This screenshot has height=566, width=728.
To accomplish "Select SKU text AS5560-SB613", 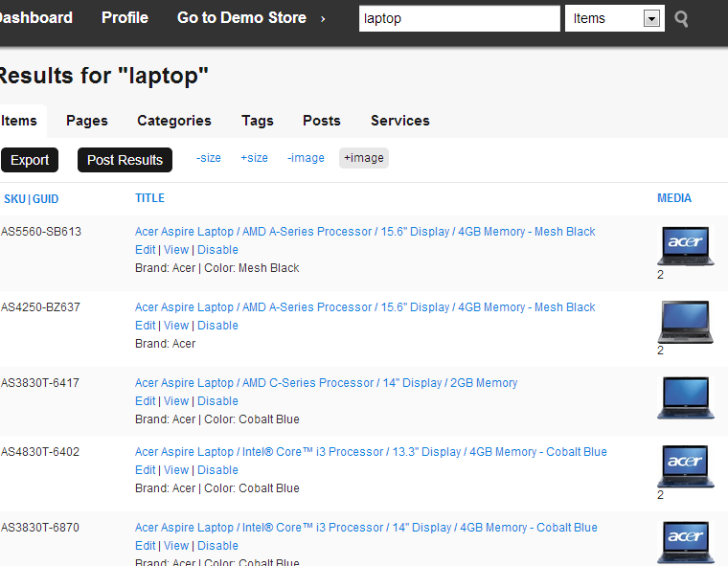I will click(x=41, y=231).
